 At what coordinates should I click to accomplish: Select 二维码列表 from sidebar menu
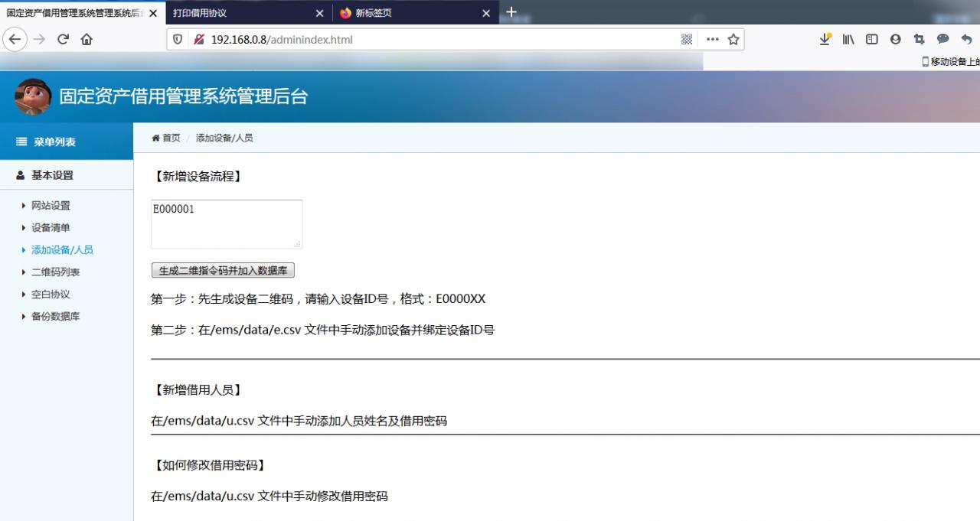(x=55, y=272)
